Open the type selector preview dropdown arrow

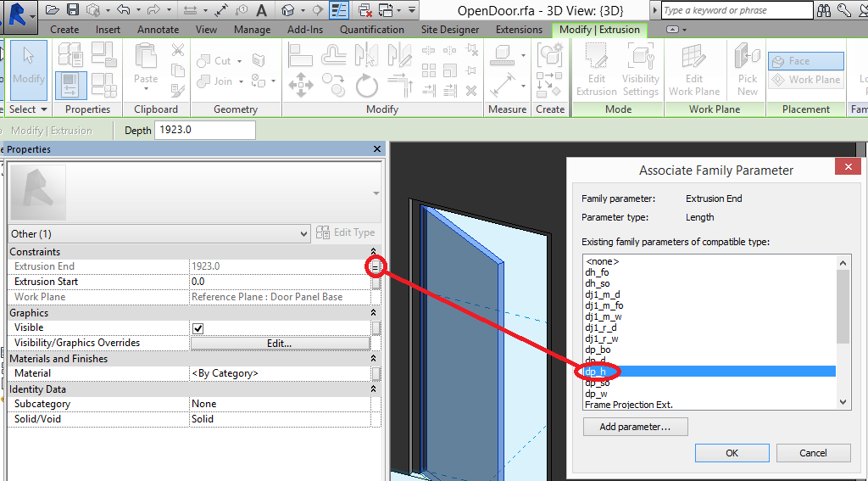click(x=376, y=193)
